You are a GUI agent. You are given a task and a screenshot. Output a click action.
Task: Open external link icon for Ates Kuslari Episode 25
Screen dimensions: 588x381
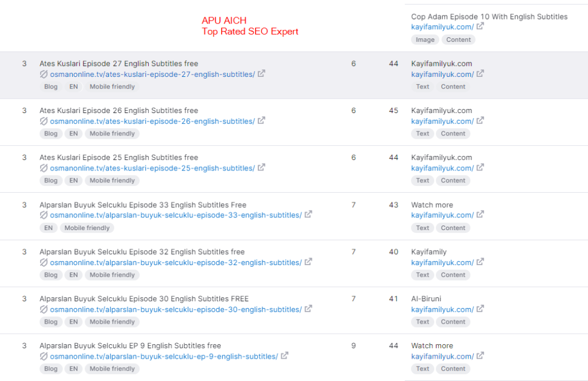[x=261, y=168]
